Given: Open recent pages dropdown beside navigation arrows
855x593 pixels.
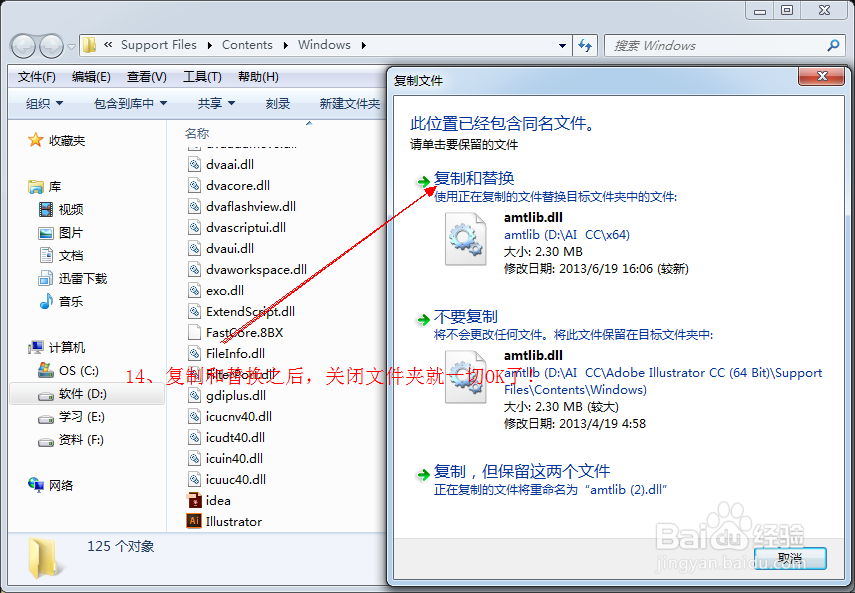Looking at the screenshot, I should point(71,47).
